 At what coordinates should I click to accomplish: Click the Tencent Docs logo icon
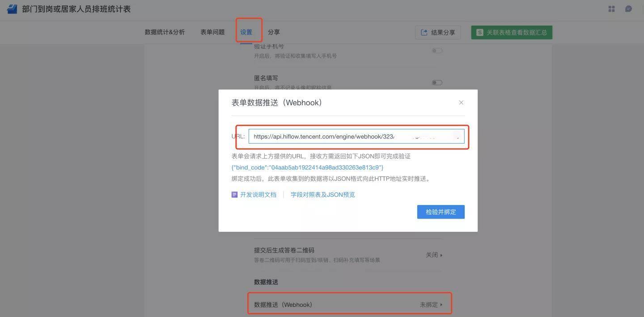12,9
